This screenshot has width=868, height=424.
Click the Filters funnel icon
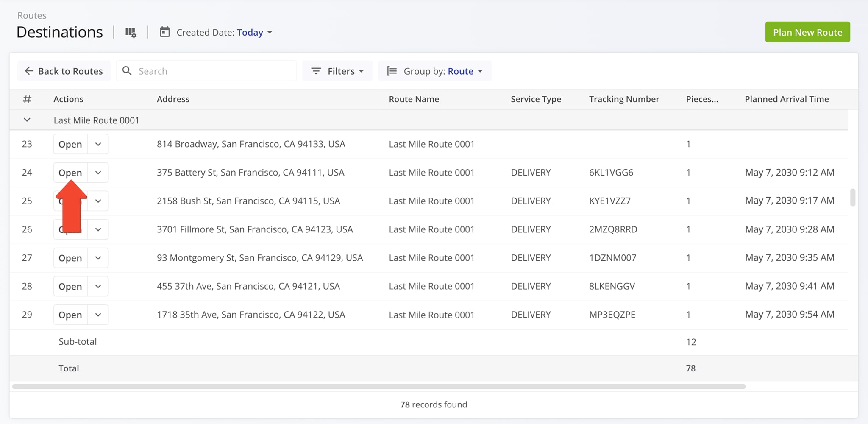[316, 71]
